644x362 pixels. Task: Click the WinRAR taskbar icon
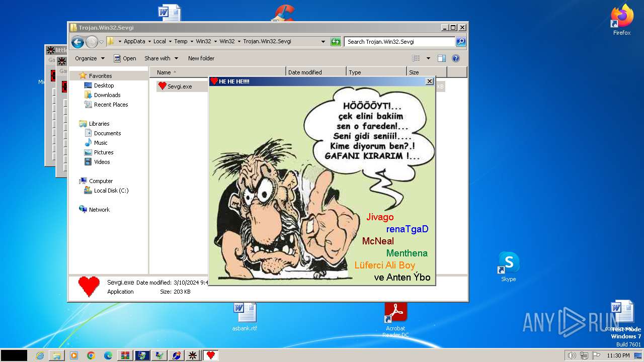(125, 355)
